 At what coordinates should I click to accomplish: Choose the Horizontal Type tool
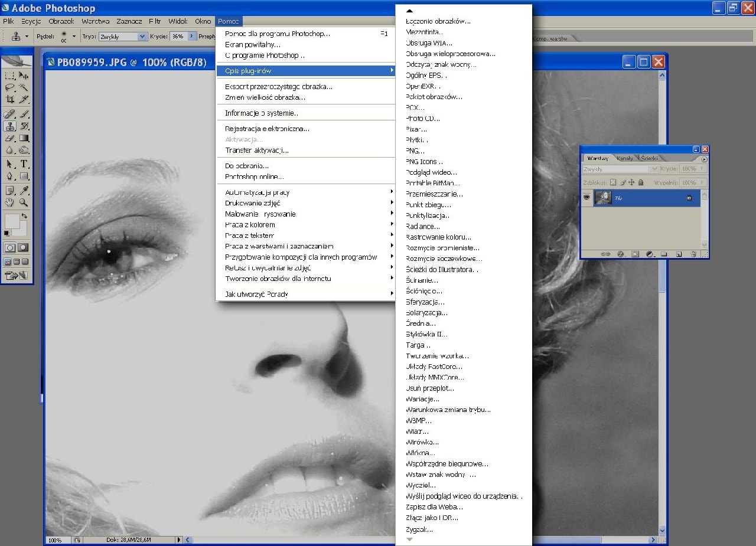[24, 164]
